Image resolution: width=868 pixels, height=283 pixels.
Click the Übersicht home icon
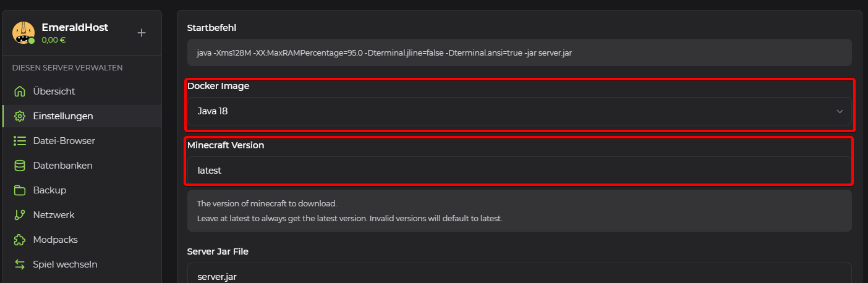20,91
